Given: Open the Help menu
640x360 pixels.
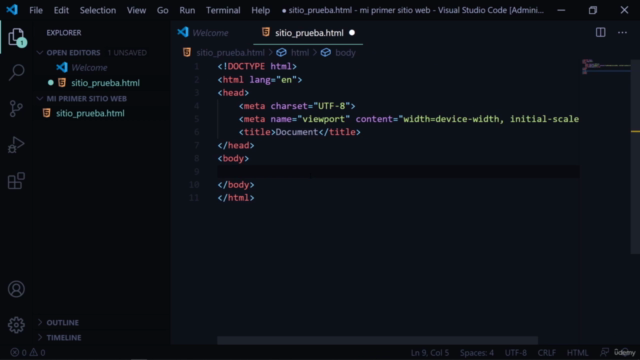Looking at the screenshot, I should [x=260, y=10].
